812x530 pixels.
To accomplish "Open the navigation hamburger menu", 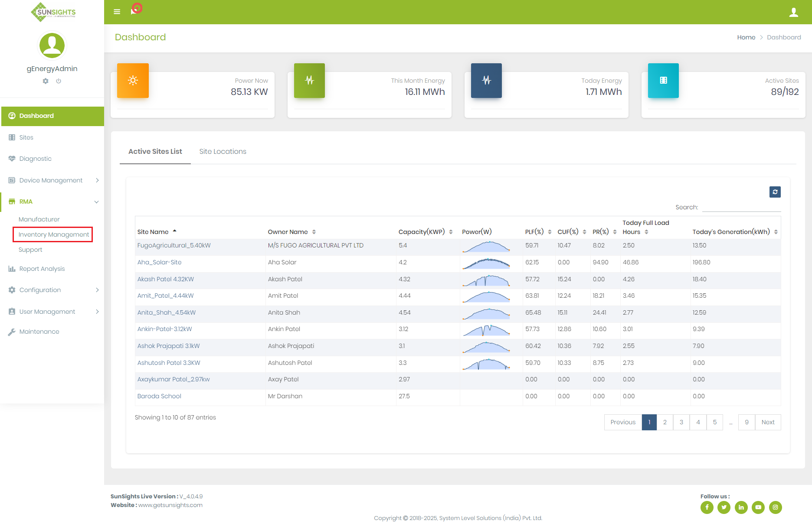I will click(117, 12).
